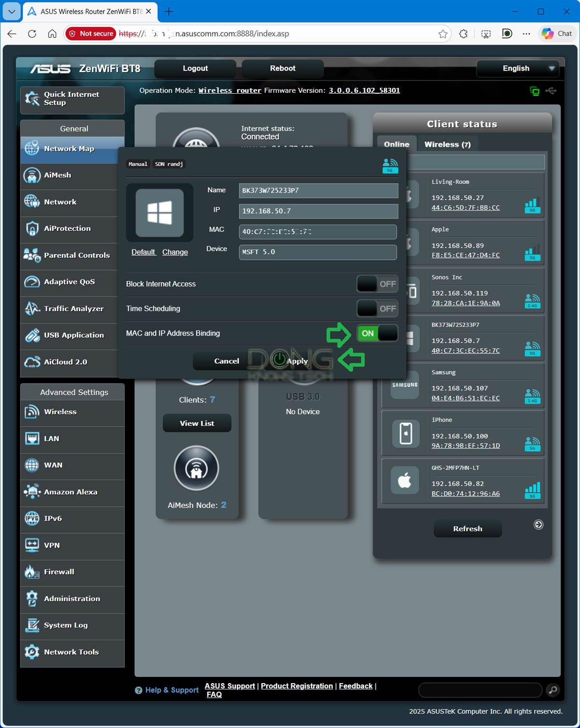Apply the client binding settings
The width and height of the screenshot is (580, 728).
click(298, 361)
